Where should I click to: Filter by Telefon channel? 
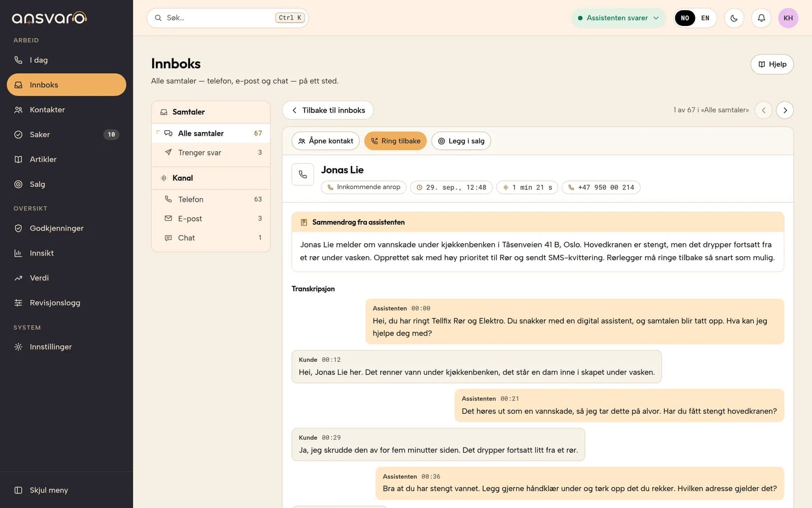tap(211, 199)
